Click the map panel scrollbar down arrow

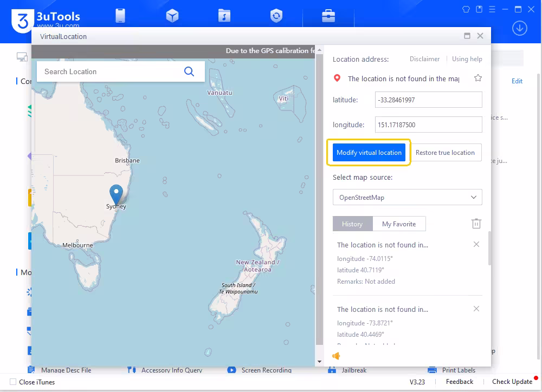[x=319, y=362]
